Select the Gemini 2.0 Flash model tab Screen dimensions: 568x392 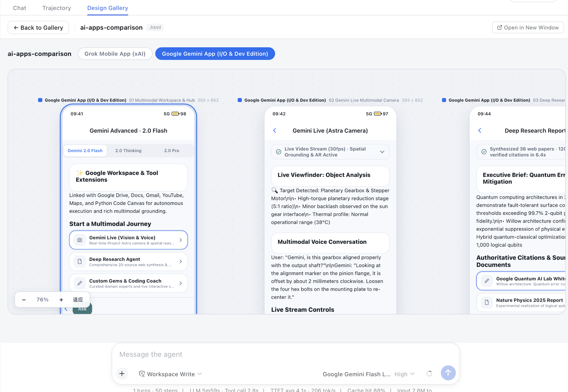[85, 151]
